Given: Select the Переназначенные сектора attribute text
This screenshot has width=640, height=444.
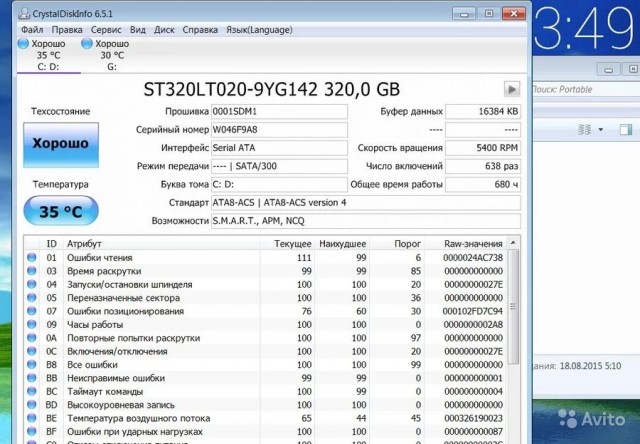Looking at the screenshot, I should pos(123,298).
